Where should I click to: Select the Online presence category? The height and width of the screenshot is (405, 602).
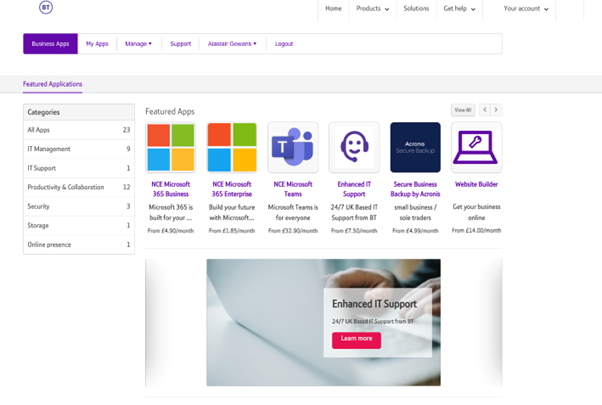click(79, 245)
